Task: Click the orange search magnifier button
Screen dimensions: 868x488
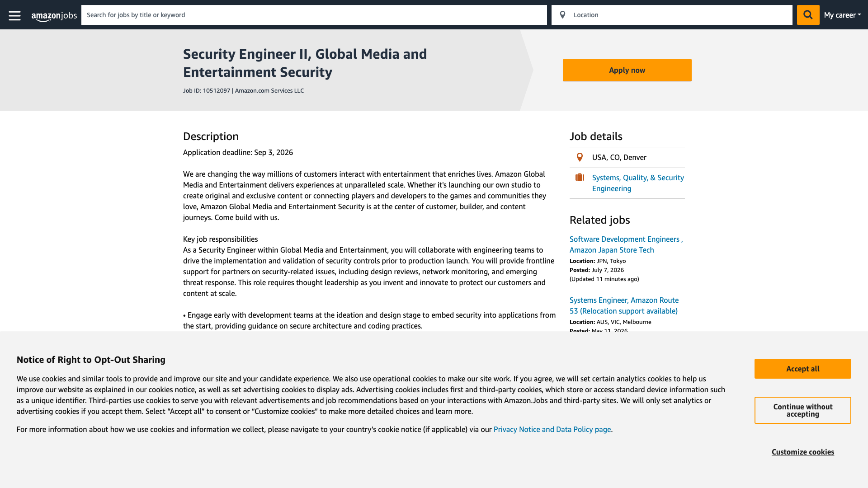Action: point(808,15)
